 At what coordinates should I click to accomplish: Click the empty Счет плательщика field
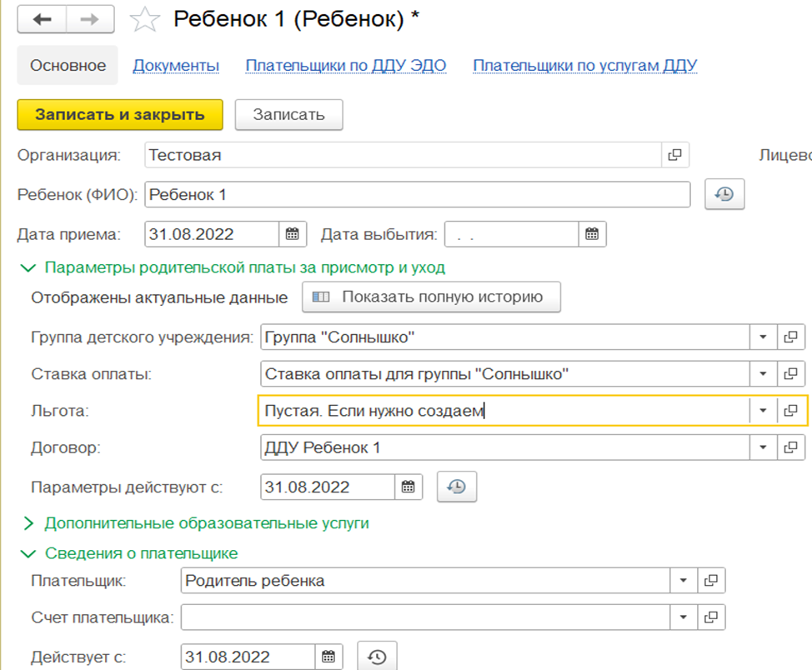(x=426, y=617)
